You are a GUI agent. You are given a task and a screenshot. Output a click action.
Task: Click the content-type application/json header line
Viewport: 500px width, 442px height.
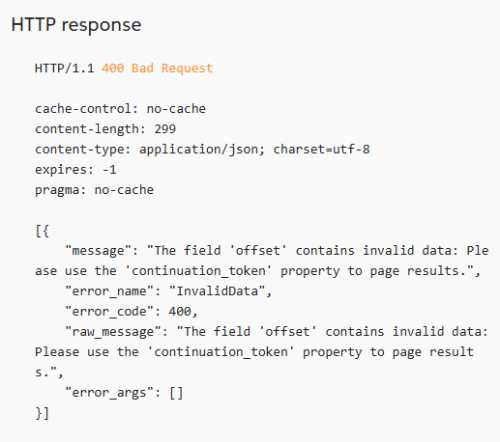(202, 150)
